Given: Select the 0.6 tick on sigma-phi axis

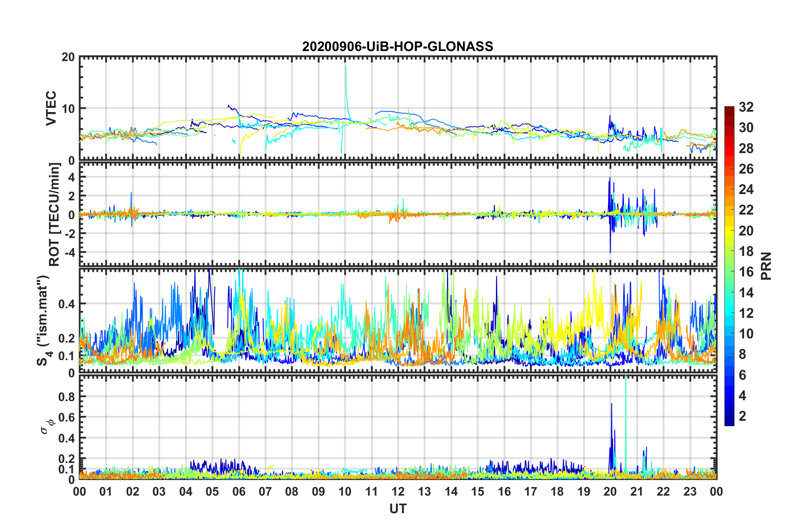Looking at the screenshot, I should [x=67, y=417].
